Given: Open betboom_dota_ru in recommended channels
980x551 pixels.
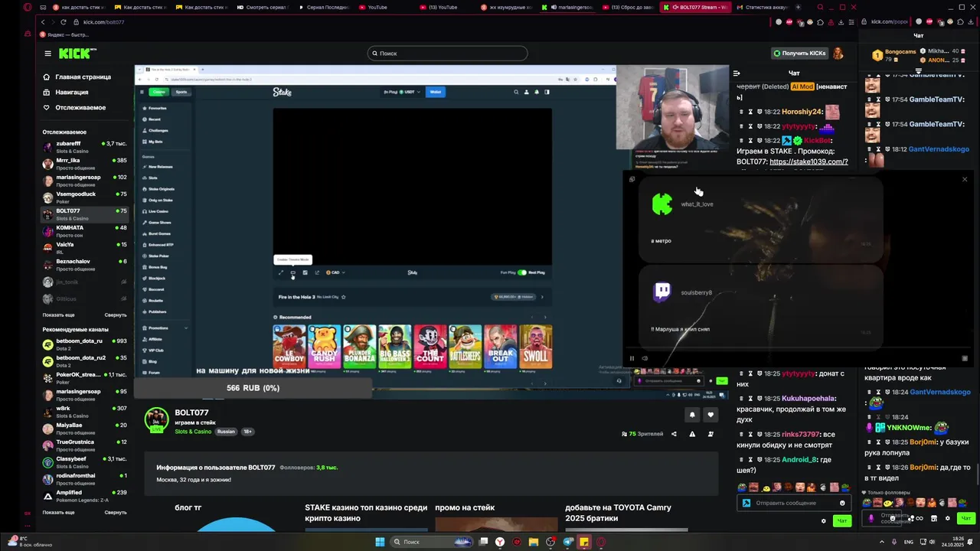Looking at the screenshot, I should 84,344.
